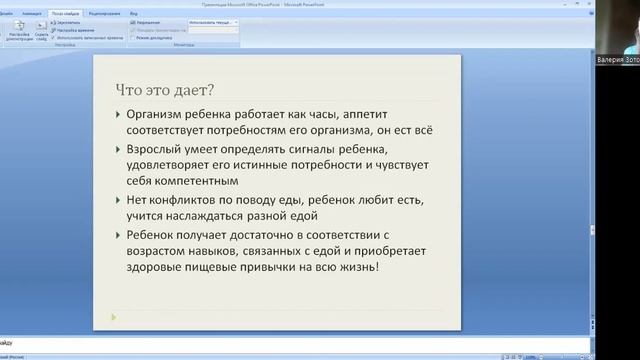
Task: Start Звукозапись narration recording
Action: coord(66,23)
